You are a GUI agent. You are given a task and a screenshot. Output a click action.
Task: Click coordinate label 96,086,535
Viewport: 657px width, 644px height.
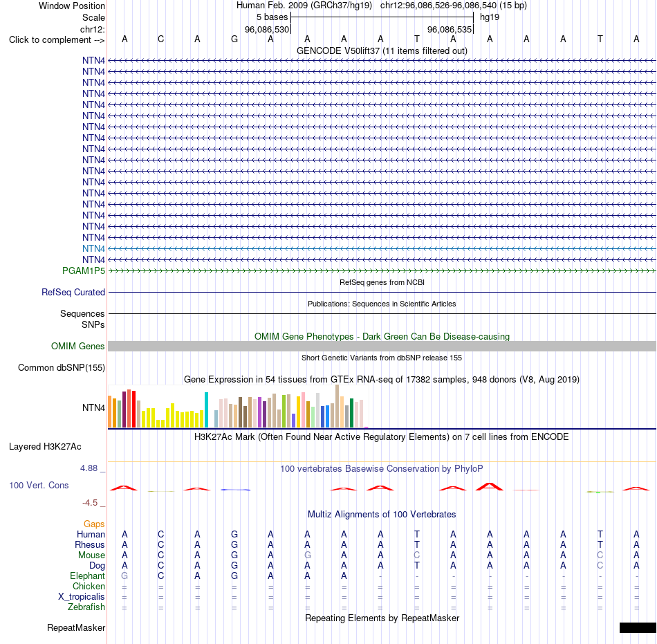point(449,29)
